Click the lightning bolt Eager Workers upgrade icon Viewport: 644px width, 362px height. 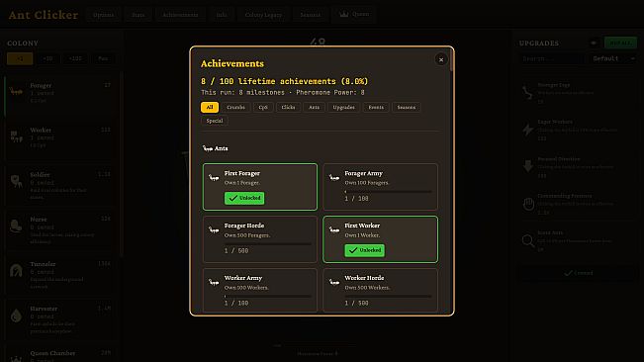click(x=528, y=130)
